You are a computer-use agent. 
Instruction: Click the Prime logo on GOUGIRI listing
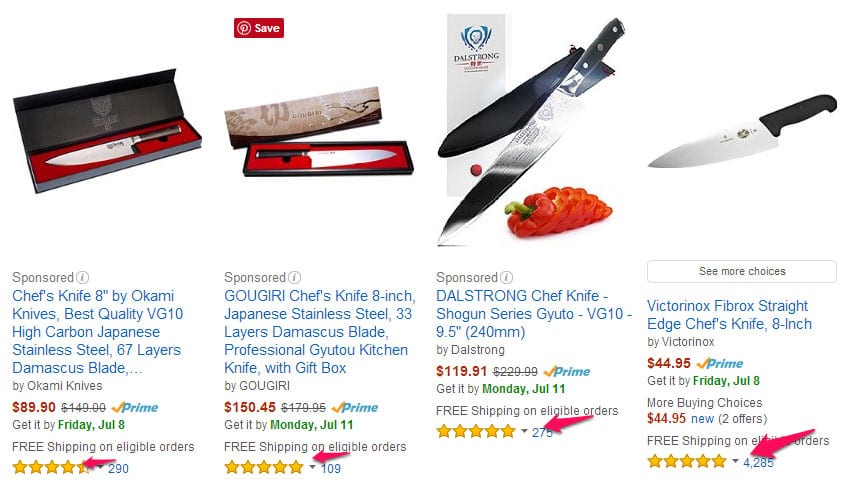pyautogui.click(x=355, y=407)
